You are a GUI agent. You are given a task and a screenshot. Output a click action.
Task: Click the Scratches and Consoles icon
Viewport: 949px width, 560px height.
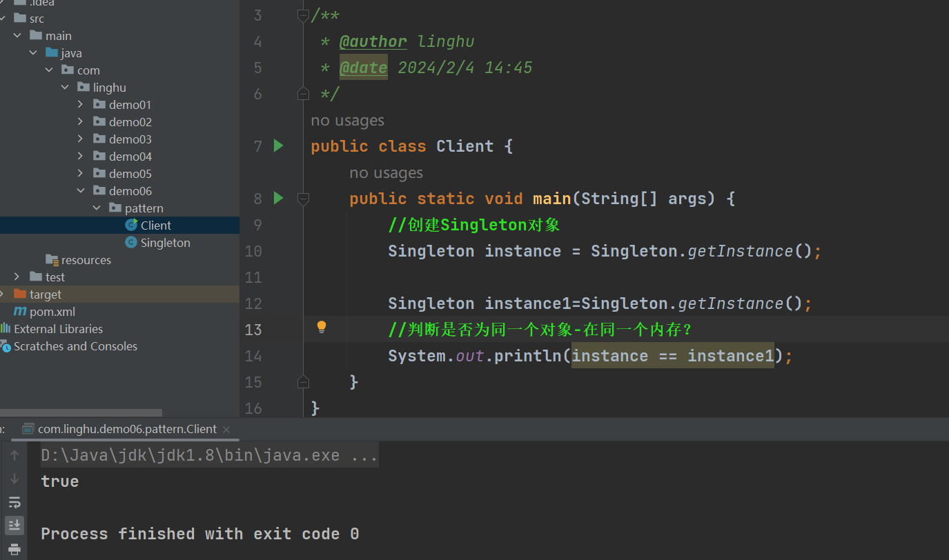click(x=6, y=346)
